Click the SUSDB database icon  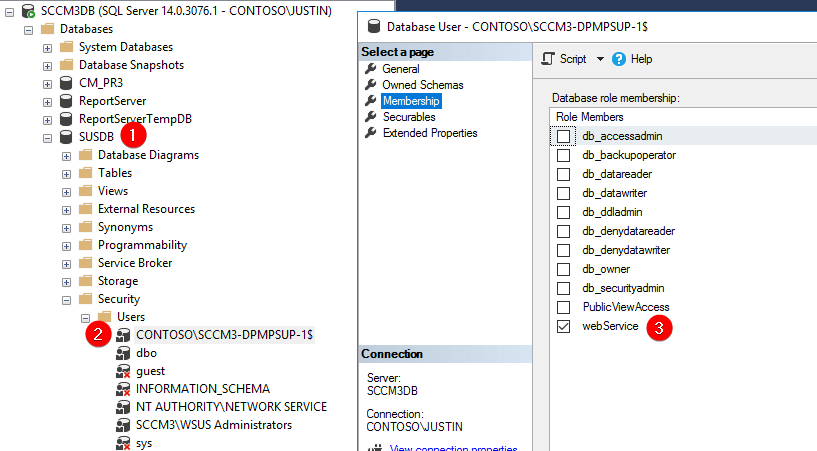tap(66, 137)
